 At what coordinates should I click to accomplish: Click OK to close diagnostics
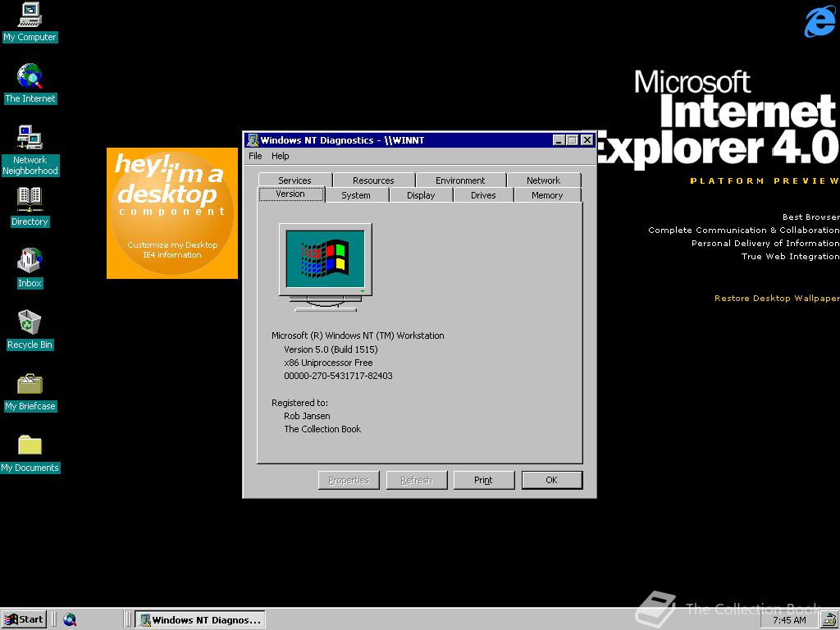click(552, 480)
